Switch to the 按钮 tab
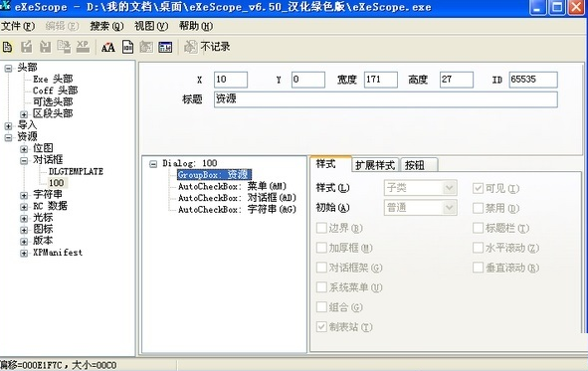 419,165
